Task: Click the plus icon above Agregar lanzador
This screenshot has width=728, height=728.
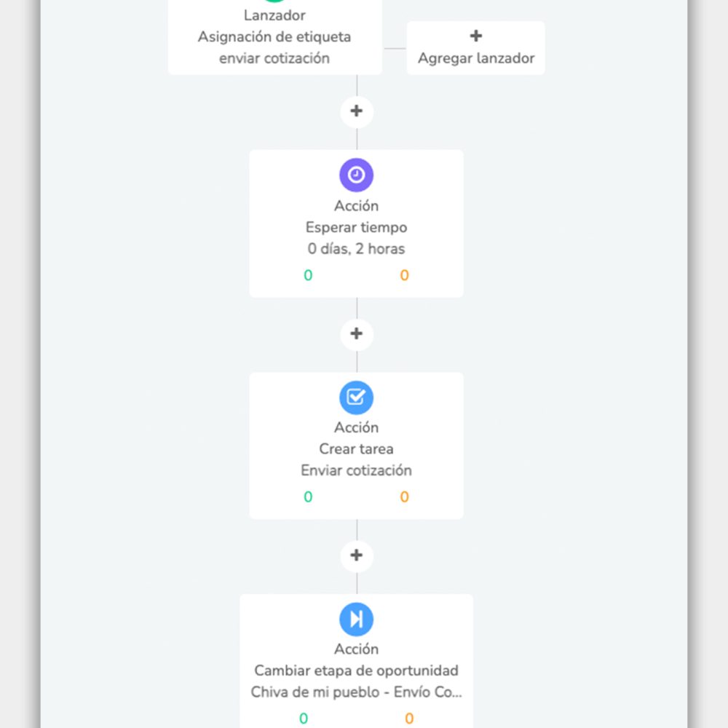Action: (476, 36)
